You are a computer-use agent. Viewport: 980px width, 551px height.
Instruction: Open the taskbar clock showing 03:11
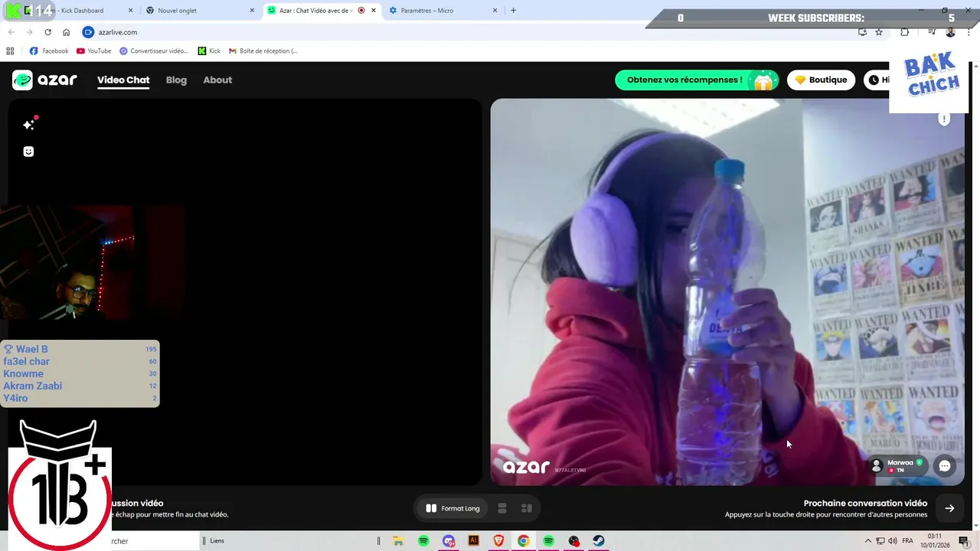tap(935, 541)
